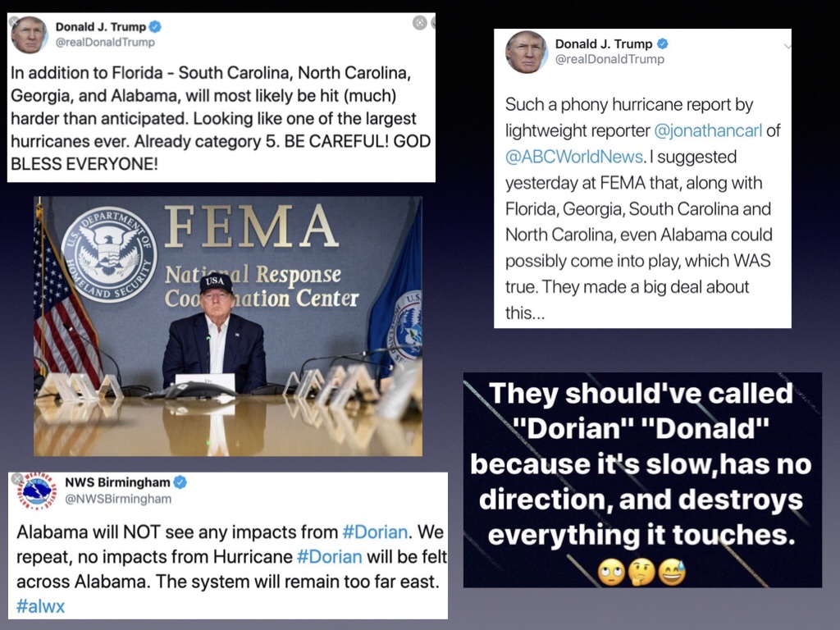This screenshot has width=840, height=630.
Task: Click Trump's avatar in the right-side tweet
Action: (526, 52)
